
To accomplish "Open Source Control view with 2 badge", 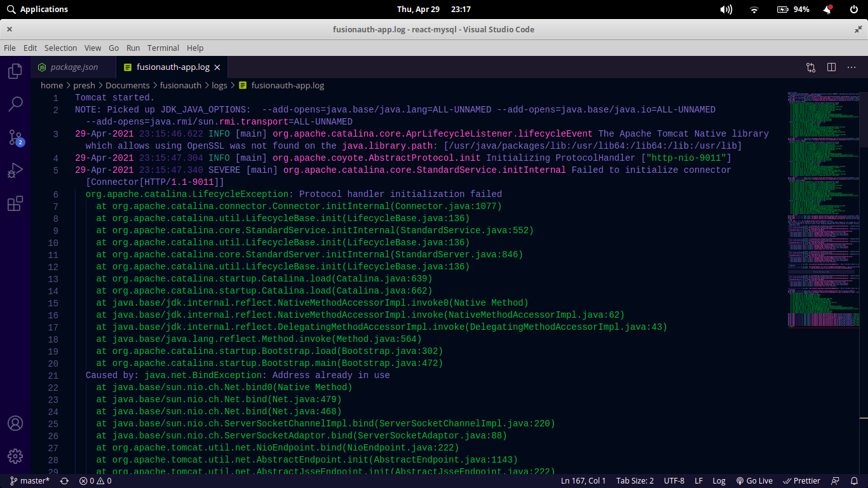I will point(15,137).
